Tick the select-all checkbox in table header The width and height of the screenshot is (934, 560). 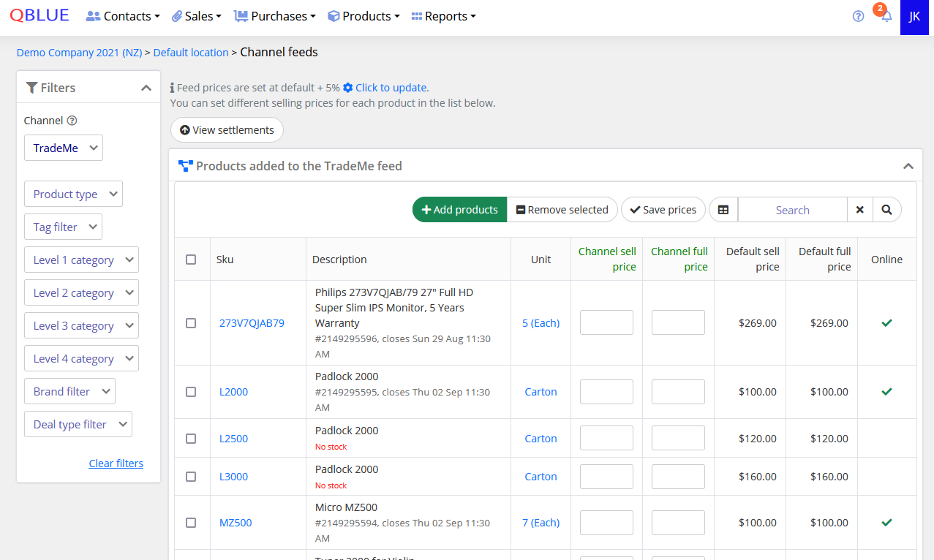[x=191, y=260]
